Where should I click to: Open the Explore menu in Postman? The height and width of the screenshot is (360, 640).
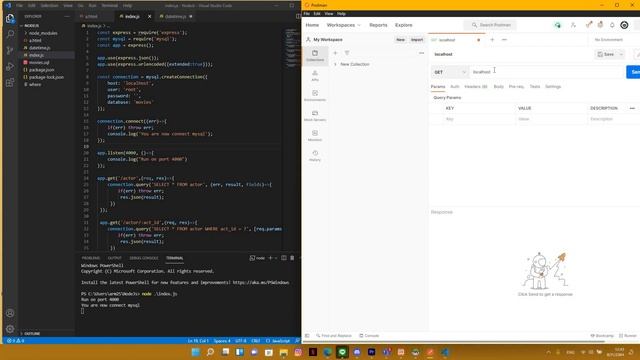[x=404, y=25]
